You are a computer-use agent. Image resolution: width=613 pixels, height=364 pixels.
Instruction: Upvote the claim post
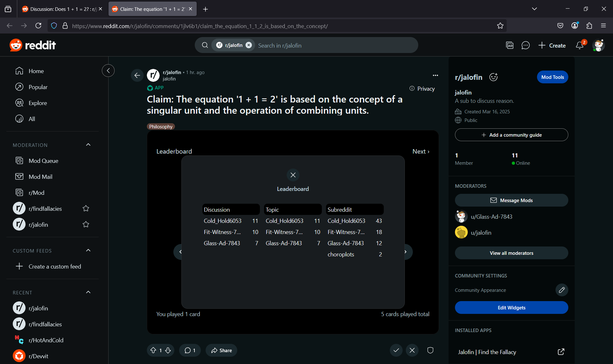(x=153, y=350)
